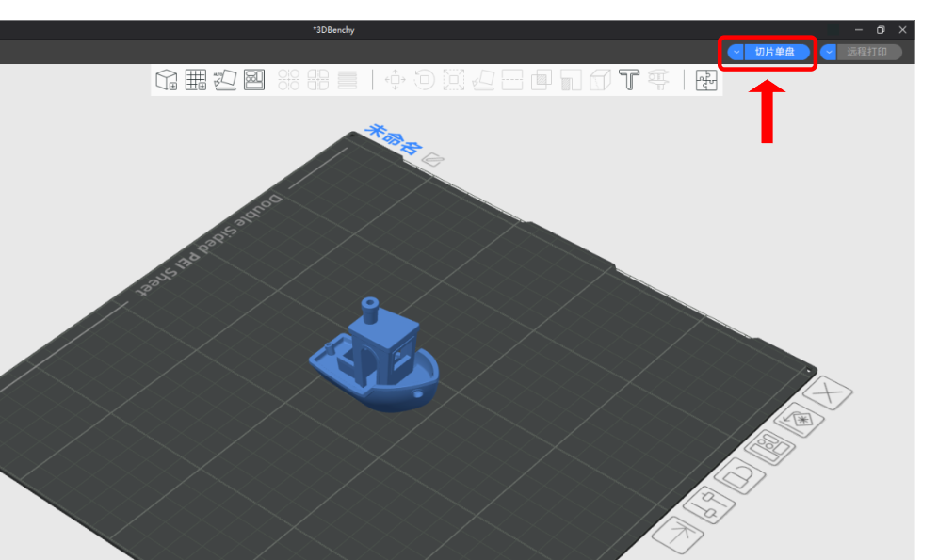Image resolution: width=938 pixels, height=560 pixels.
Task: Add a new plate with the grid icon
Action: click(196, 79)
